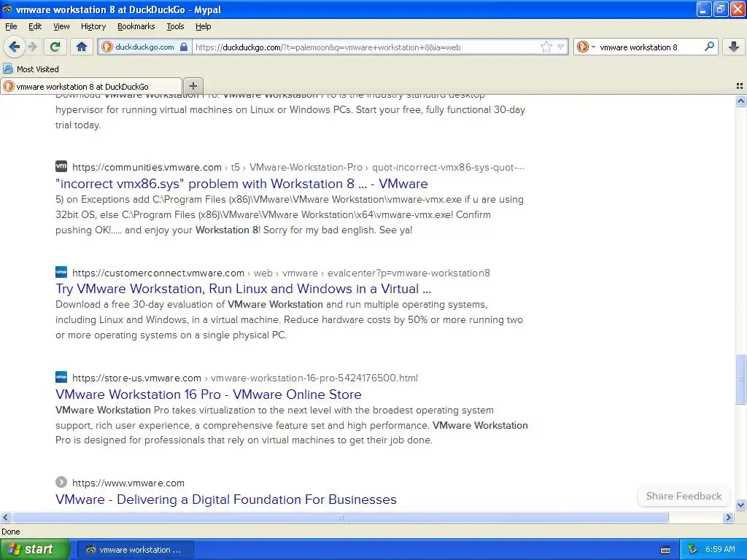Open the Help menu

[x=203, y=26]
